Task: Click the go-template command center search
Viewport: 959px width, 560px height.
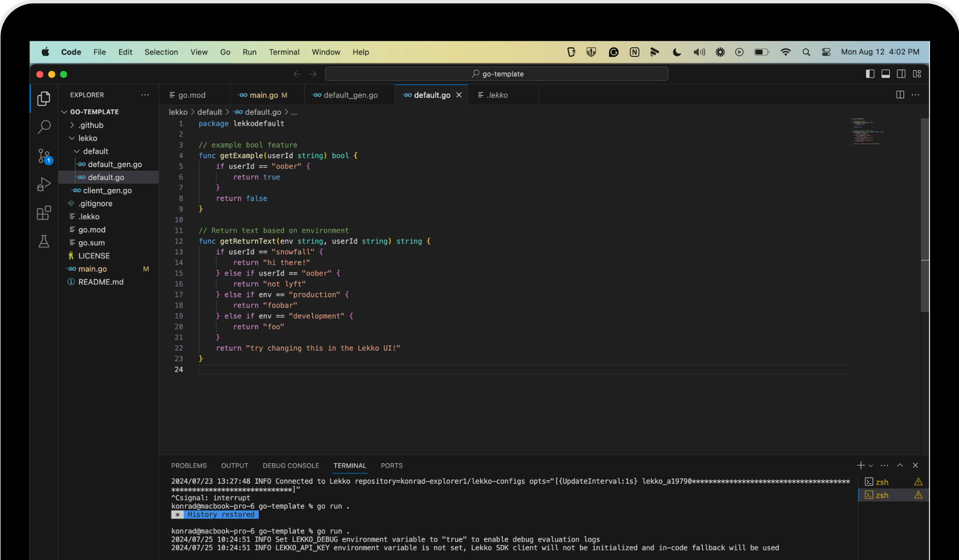Action: [x=496, y=74]
